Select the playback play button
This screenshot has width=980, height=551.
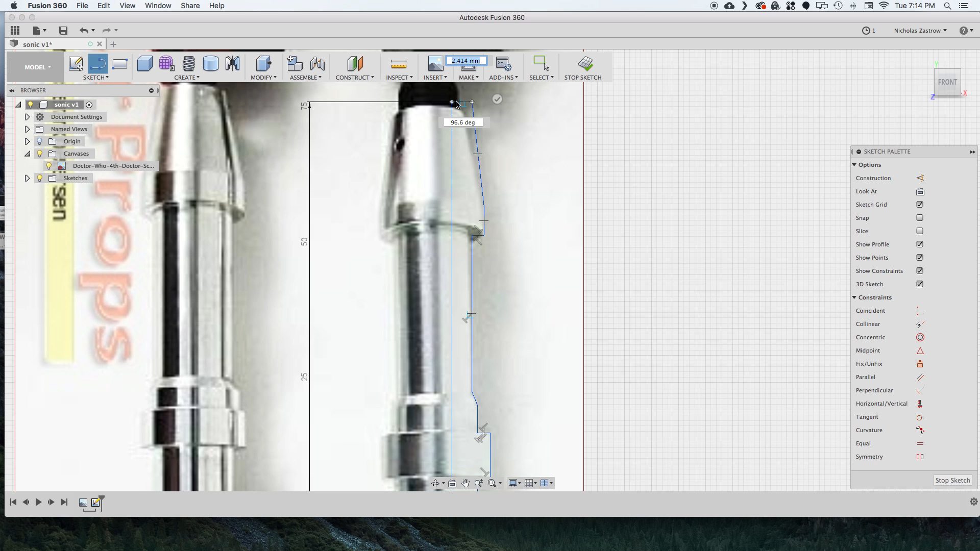(x=38, y=502)
